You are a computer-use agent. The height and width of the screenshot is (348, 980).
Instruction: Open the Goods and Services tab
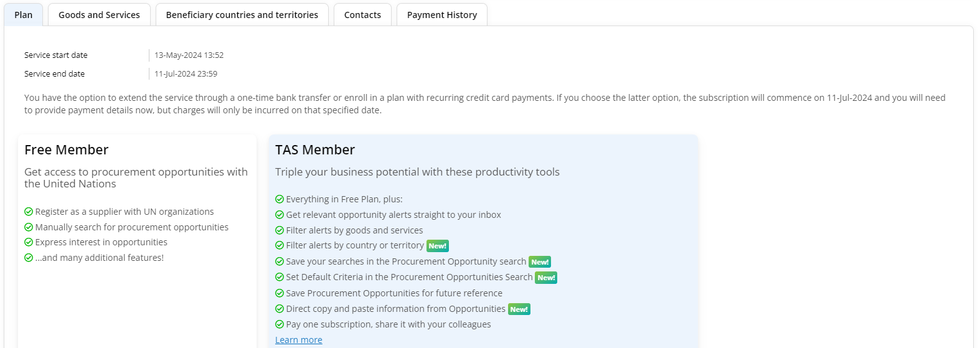[99, 15]
